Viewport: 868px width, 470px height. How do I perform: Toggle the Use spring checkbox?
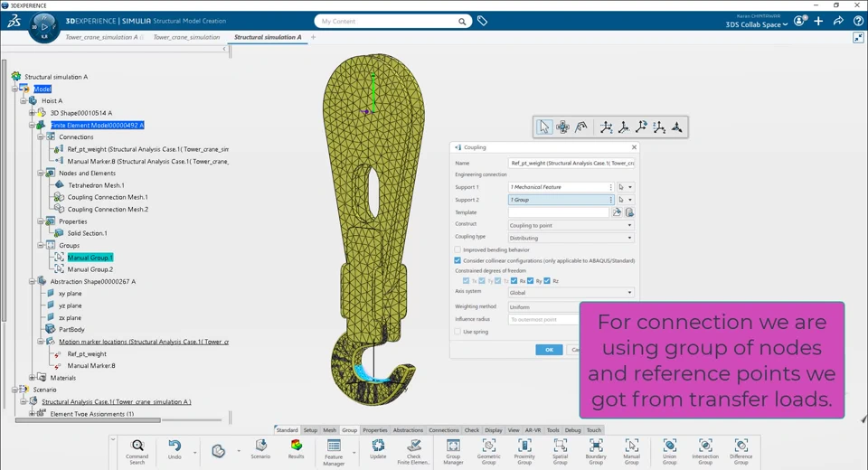tap(458, 332)
